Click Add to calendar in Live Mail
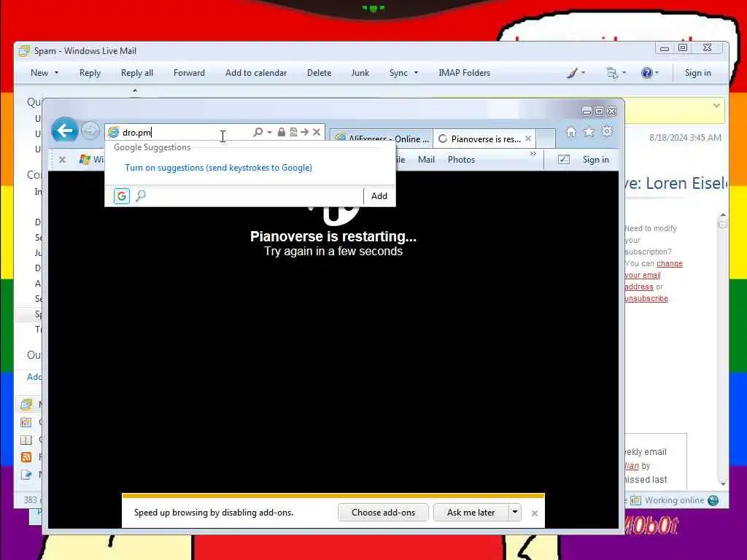The width and height of the screenshot is (747, 560). pos(256,73)
